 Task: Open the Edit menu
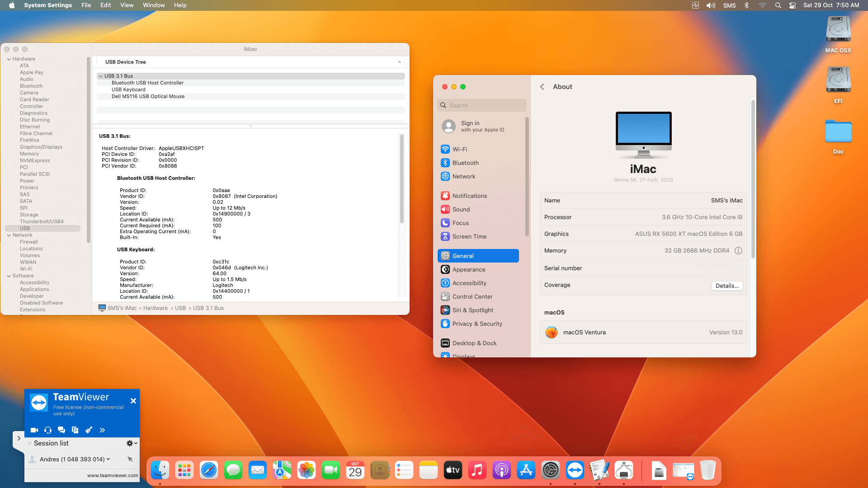pos(105,5)
